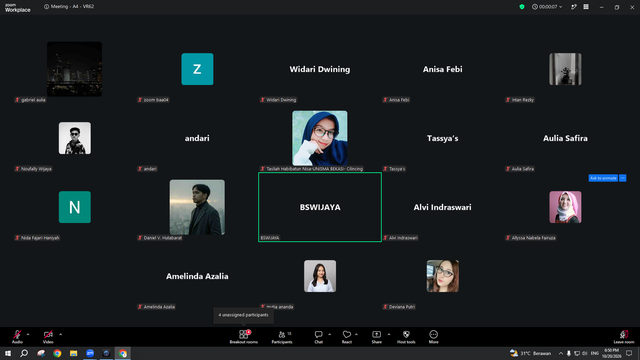Click the Aulia Safira large name
The image size is (640, 360).
pos(565,138)
